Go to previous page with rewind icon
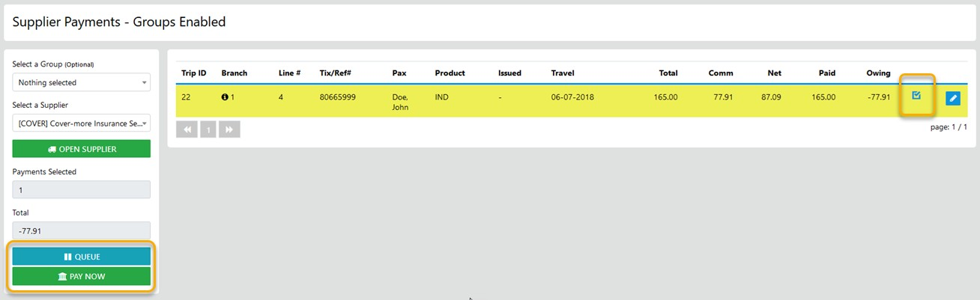980x300 pixels. click(187, 129)
